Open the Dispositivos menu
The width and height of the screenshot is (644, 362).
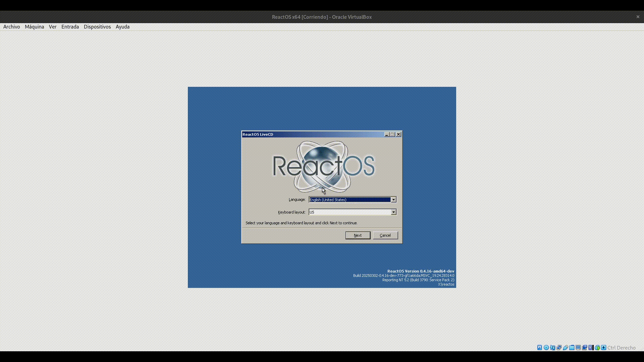(x=97, y=27)
